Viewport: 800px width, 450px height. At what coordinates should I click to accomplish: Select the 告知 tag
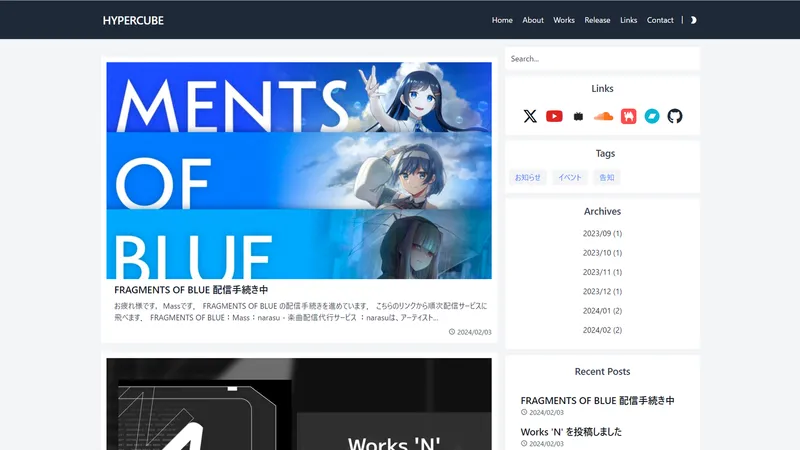point(607,178)
